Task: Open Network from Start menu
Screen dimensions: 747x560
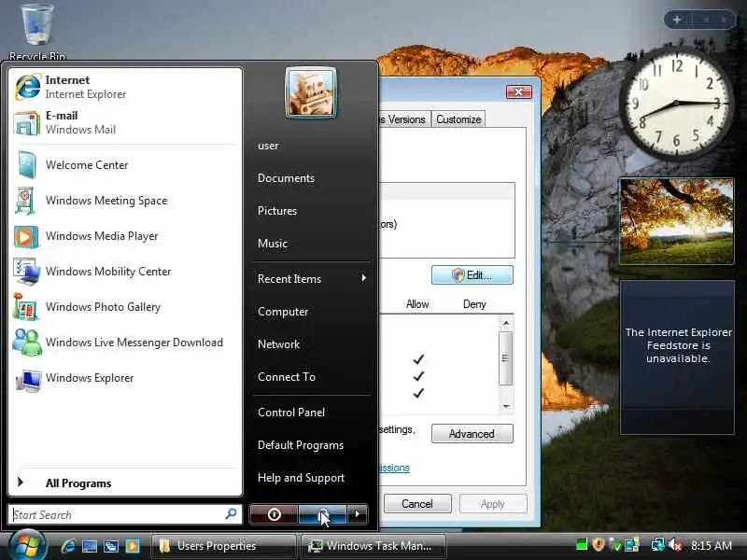Action: pos(278,344)
